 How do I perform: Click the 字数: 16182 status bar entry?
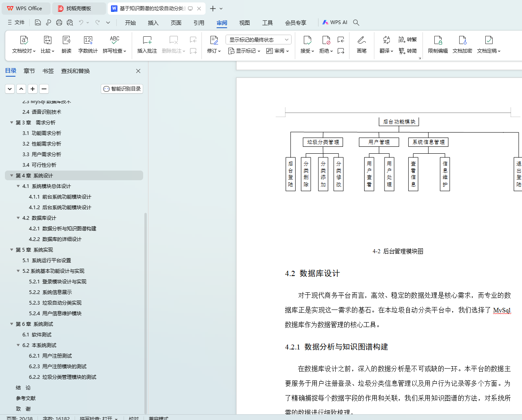tap(56, 418)
